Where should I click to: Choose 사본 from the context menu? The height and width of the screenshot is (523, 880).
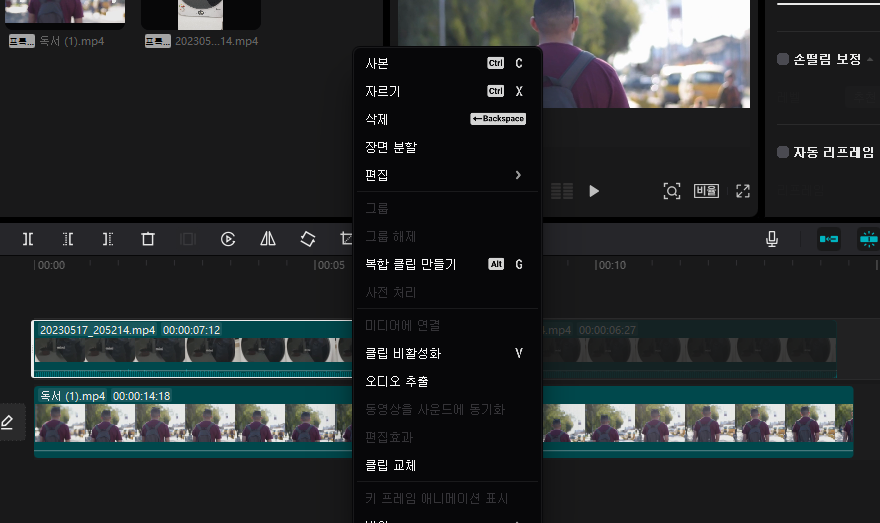pyautogui.click(x=447, y=63)
